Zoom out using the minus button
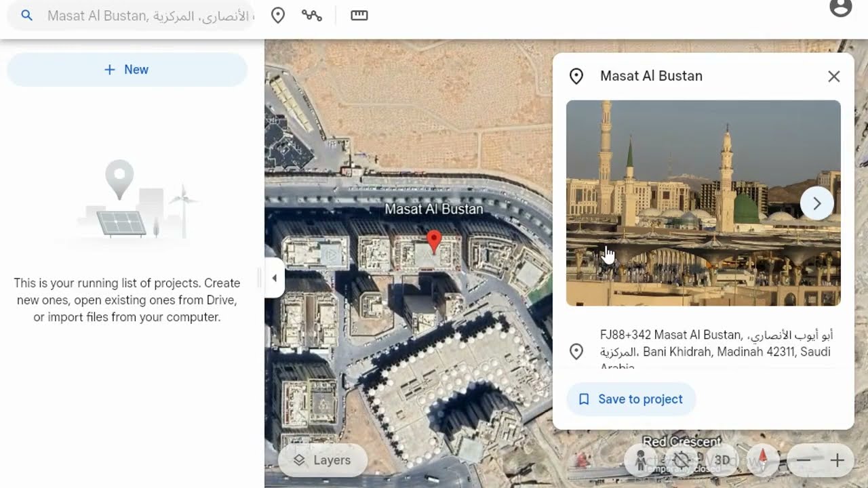The width and height of the screenshot is (868, 488). tap(804, 461)
